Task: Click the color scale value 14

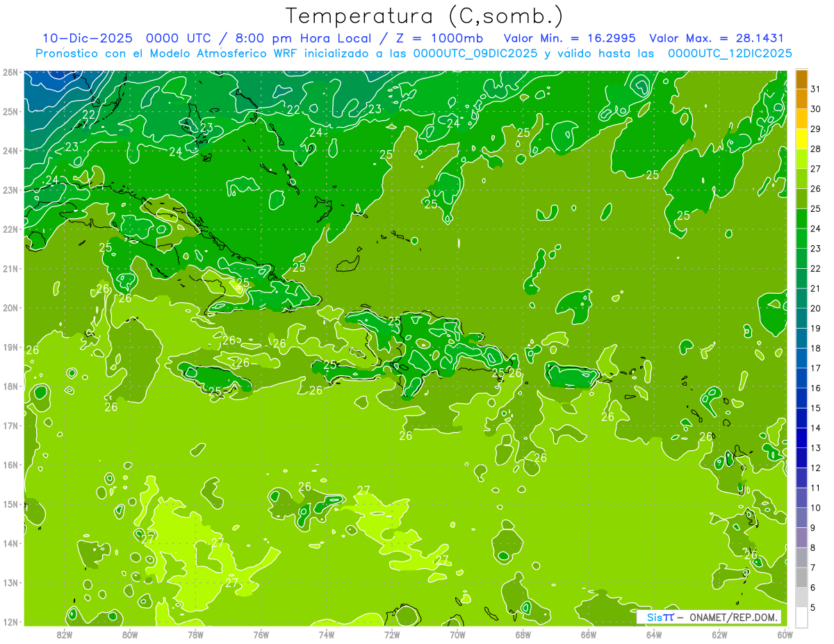Action: coord(816,428)
